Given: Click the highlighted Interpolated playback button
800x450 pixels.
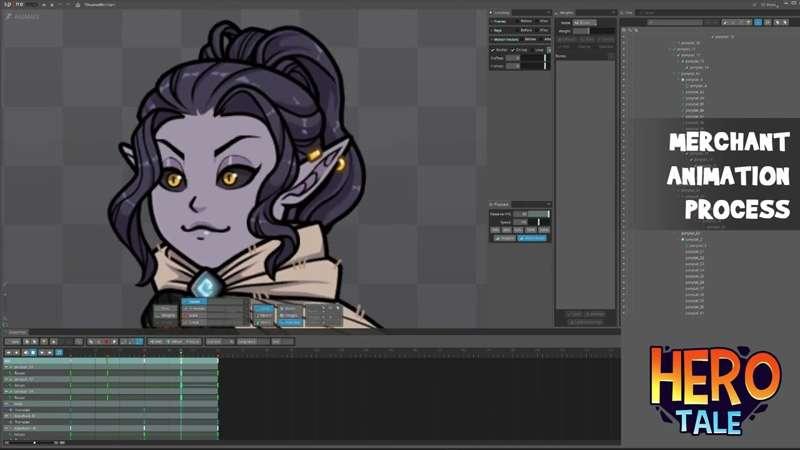Looking at the screenshot, I should pos(533,238).
